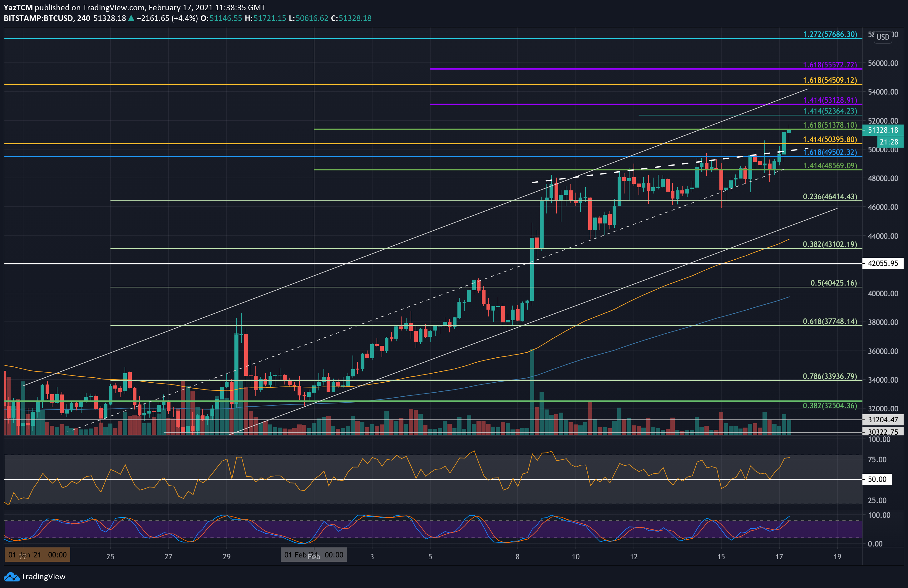Click the 01 Jan '21 00:00 date marker
This screenshot has width=908, height=588.
pos(37,555)
